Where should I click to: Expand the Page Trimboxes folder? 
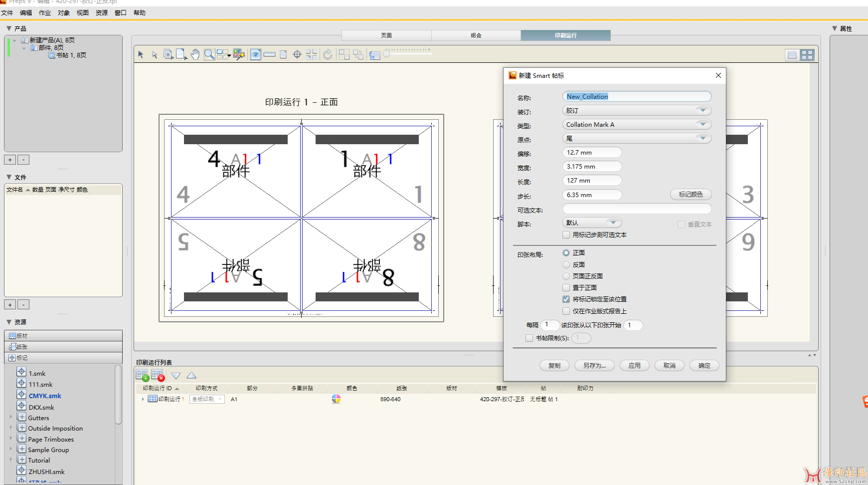(11, 438)
